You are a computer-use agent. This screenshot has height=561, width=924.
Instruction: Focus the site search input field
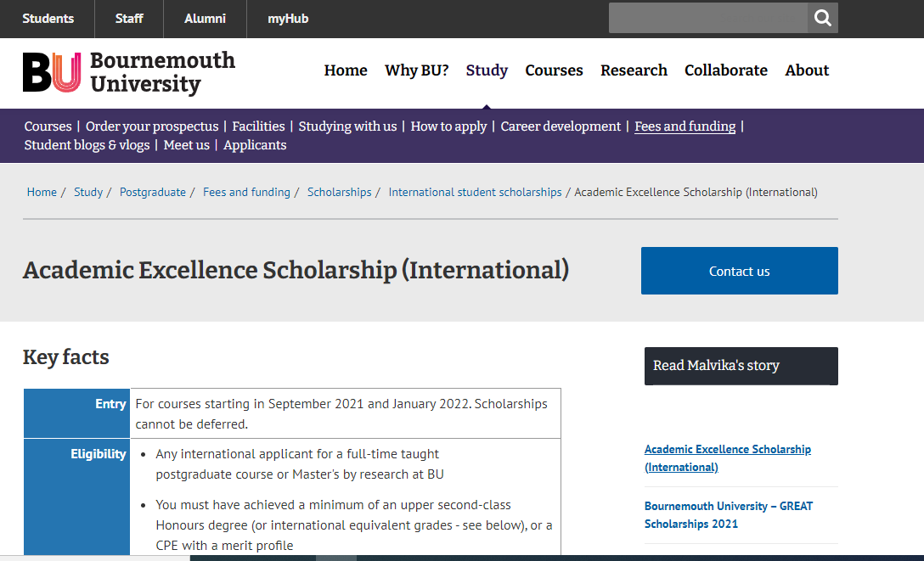point(707,19)
